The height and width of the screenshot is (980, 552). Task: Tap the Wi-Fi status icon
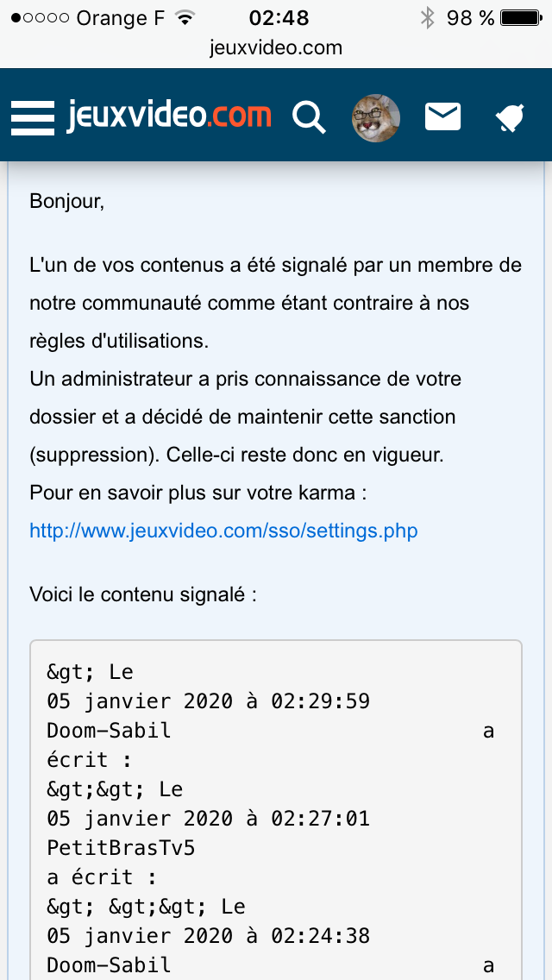[185, 17]
